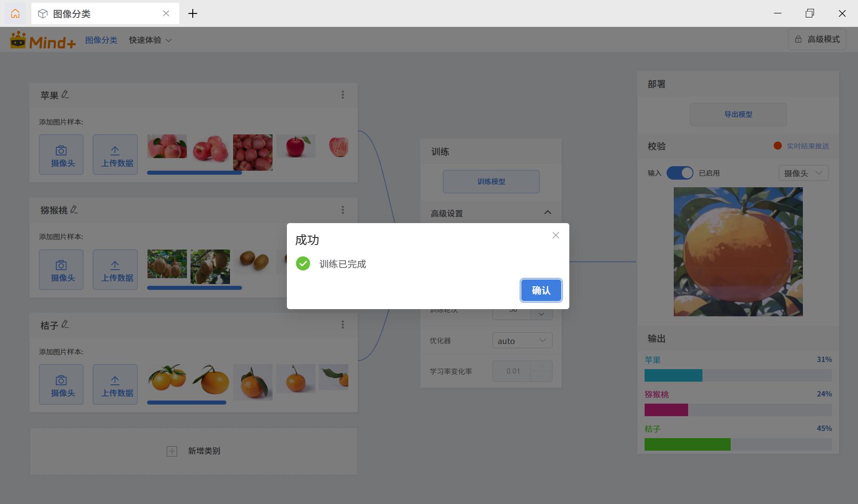Open three-dot menu for 桔子 class

coord(342,324)
